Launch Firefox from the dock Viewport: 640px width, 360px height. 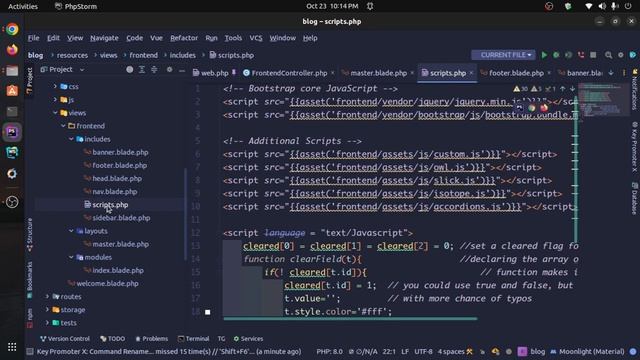tap(12, 50)
